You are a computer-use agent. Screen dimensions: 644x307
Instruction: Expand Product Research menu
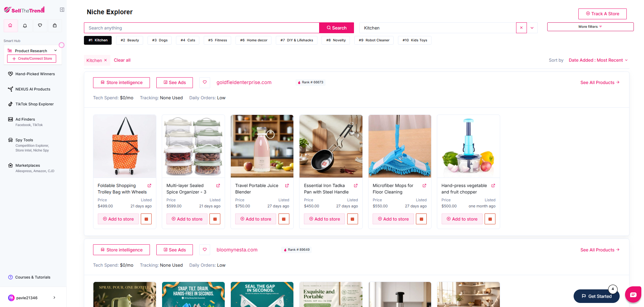click(33, 51)
